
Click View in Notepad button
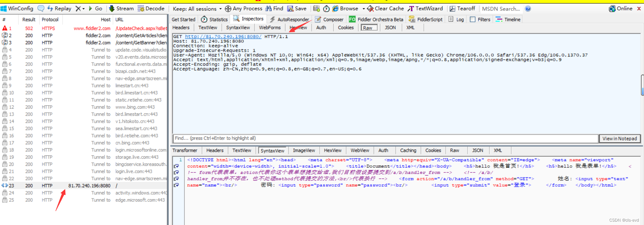[620, 139]
